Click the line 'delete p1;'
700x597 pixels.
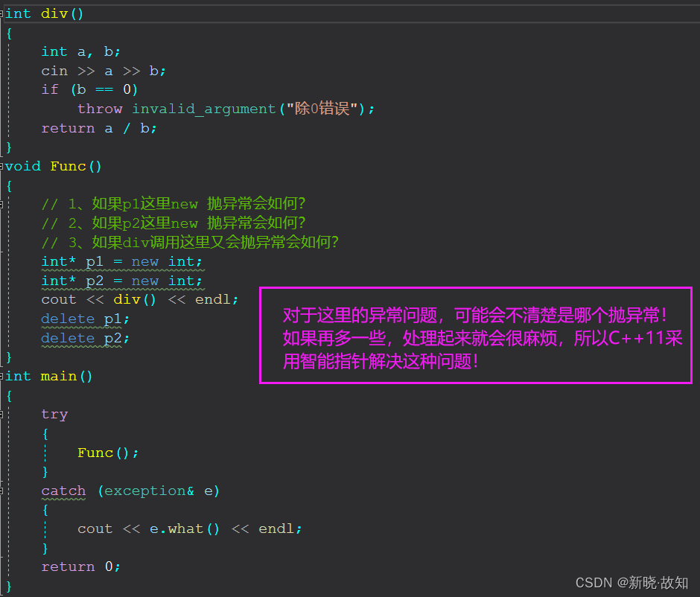[86, 319]
